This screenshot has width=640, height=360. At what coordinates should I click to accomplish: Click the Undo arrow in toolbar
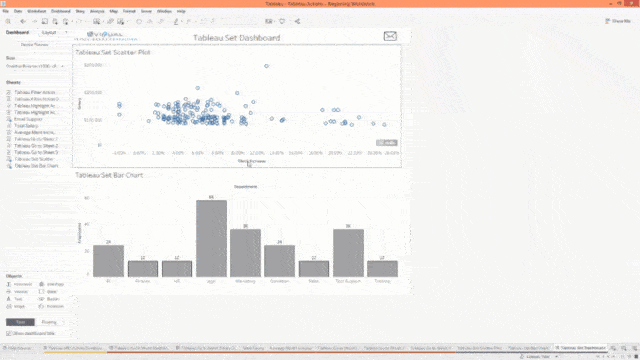point(23,21)
